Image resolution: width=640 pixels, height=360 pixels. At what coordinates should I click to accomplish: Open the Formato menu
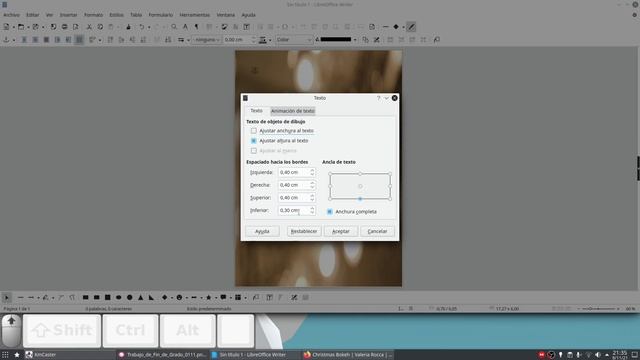pyautogui.click(x=93, y=15)
